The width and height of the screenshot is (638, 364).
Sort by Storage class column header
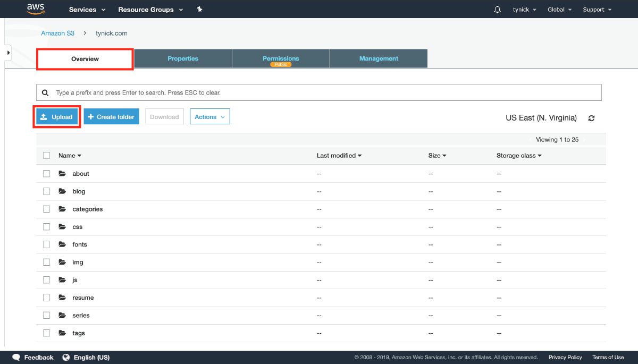(x=519, y=156)
